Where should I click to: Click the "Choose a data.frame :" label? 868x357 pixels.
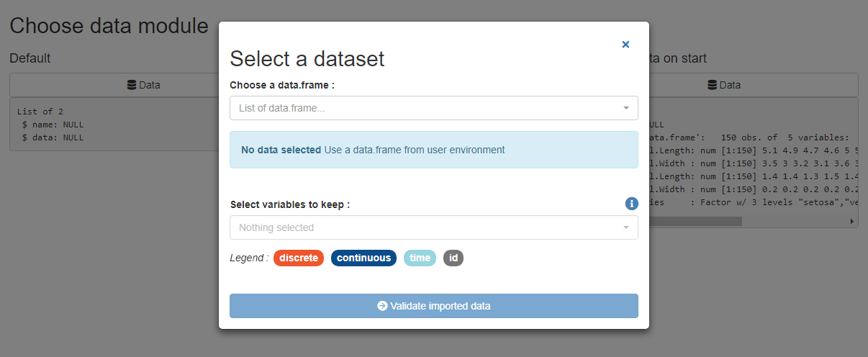pyautogui.click(x=282, y=85)
